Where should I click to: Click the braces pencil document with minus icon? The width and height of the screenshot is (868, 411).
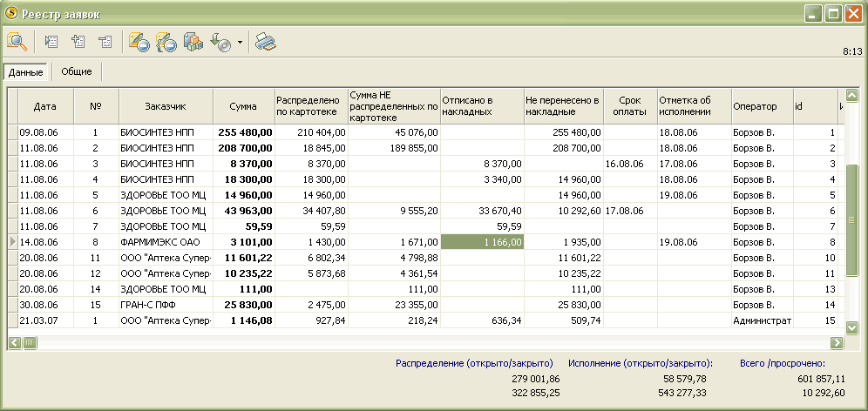[166, 42]
